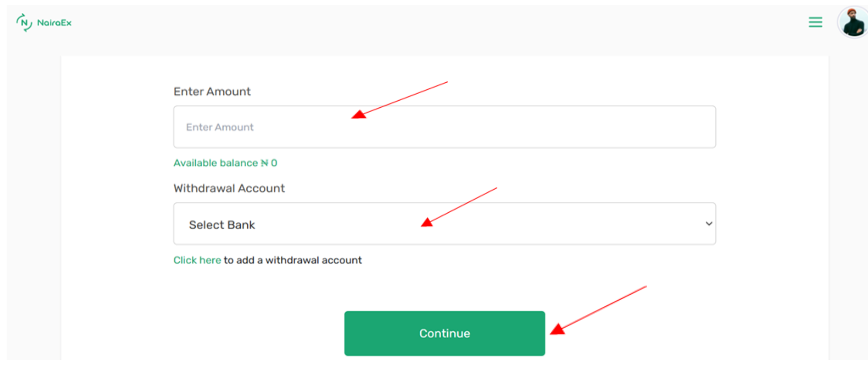
Task: Click the zero value of available balance
Action: 274,163
